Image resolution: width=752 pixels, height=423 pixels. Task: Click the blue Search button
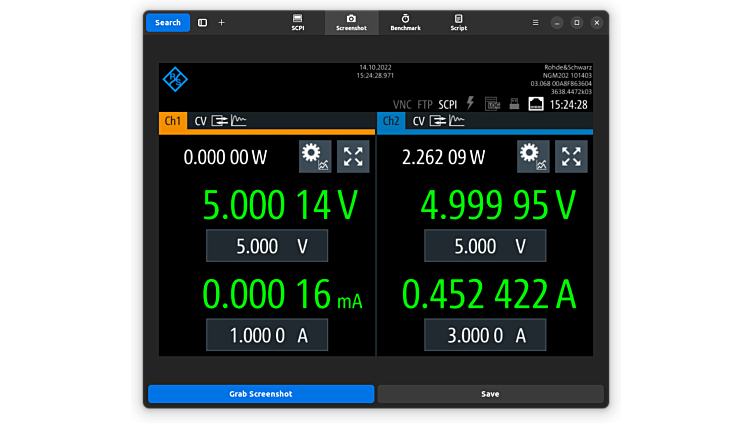[168, 22]
